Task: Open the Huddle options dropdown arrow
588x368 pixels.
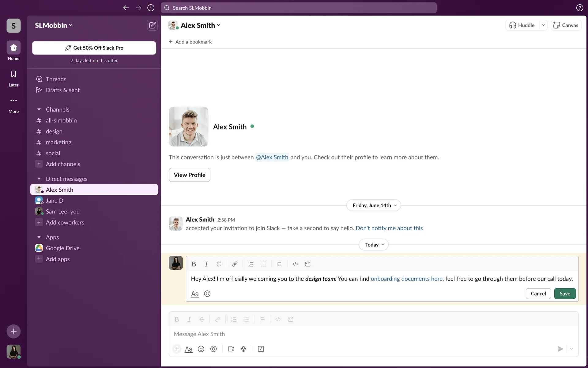Action: tap(543, 25)
